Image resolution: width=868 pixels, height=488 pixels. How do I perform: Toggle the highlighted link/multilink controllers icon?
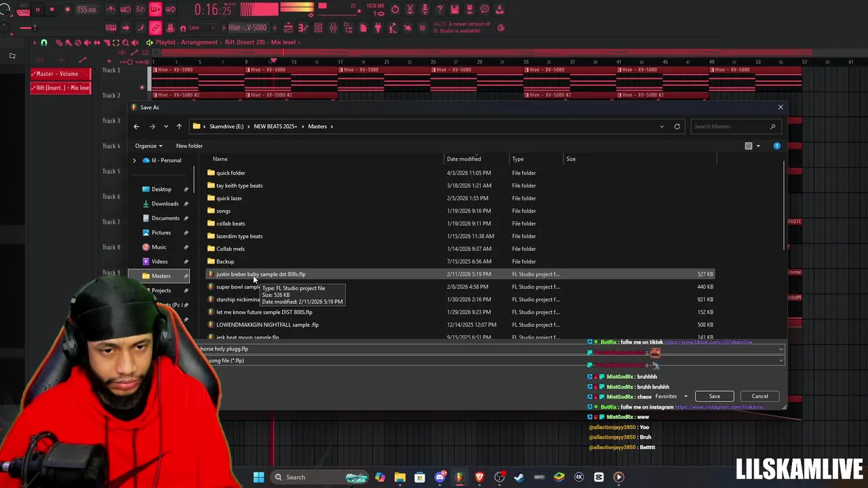pyautogui.click(x=155, y=28)
